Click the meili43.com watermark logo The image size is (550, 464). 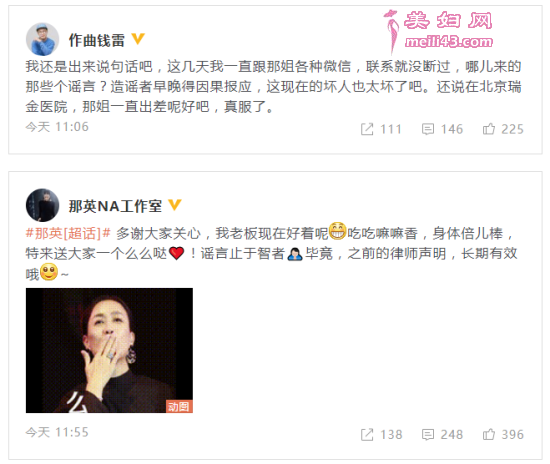point(438,31)
